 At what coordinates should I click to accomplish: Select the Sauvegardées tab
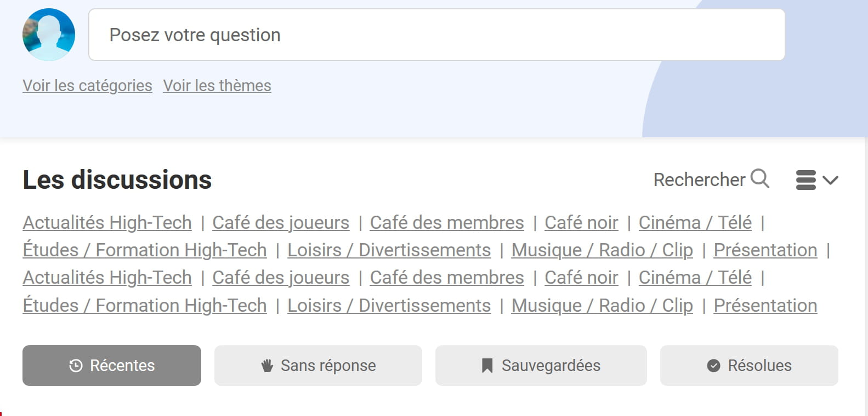tap(541, 366)
